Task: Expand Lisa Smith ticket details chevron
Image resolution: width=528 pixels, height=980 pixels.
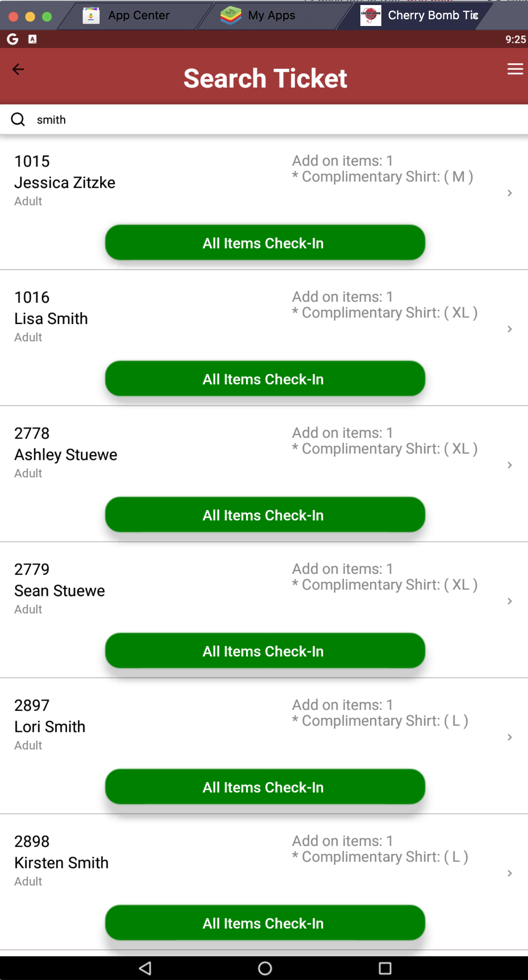Action: point(510,329)
